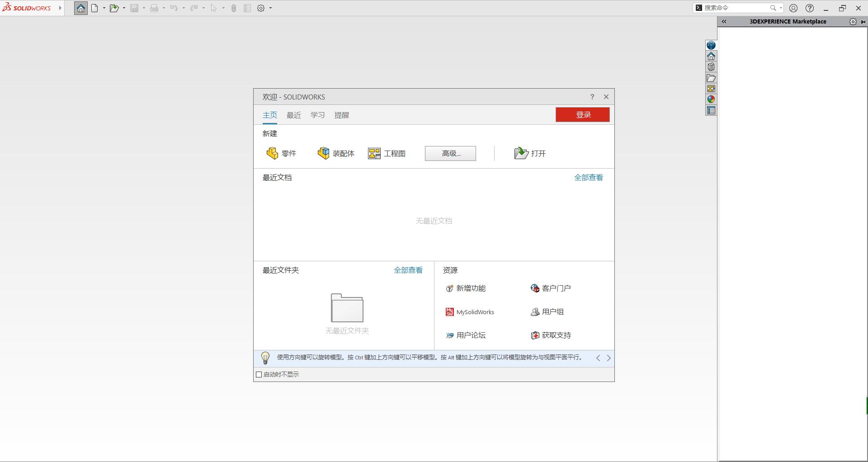This screenshot has width=868, height=462.
Task: Collapse the 3DEXPERIENCE Marketplace pane
Action: point(724,21)
